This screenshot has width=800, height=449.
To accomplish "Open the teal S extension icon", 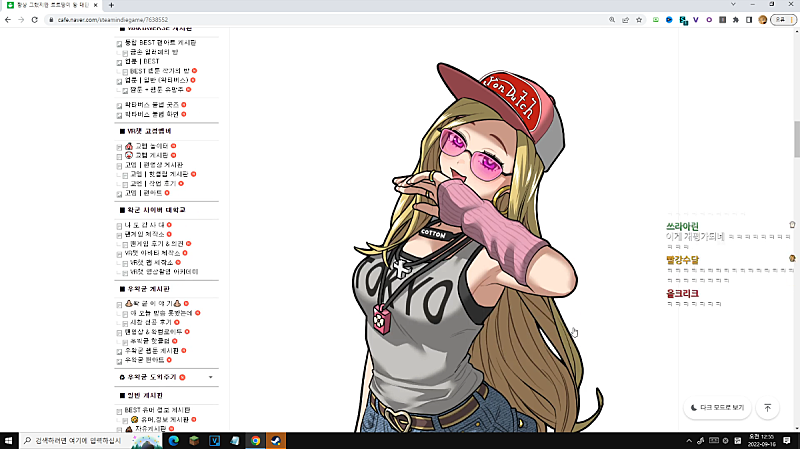I will coord(683,20).
